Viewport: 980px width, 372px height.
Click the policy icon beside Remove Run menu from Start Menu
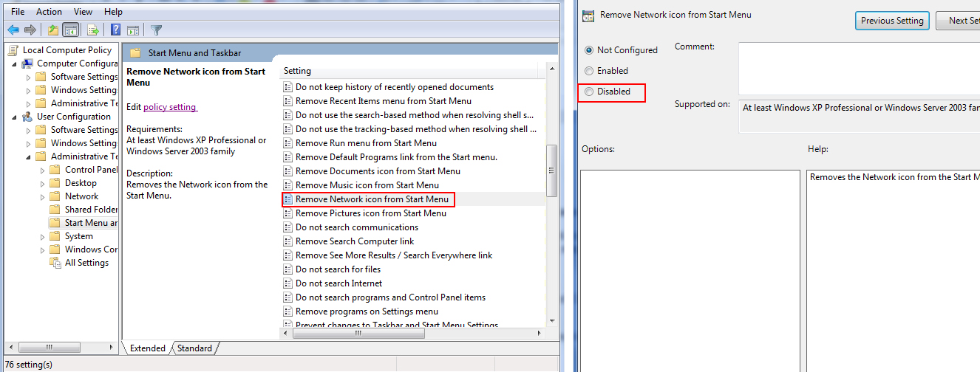[289, 143]
